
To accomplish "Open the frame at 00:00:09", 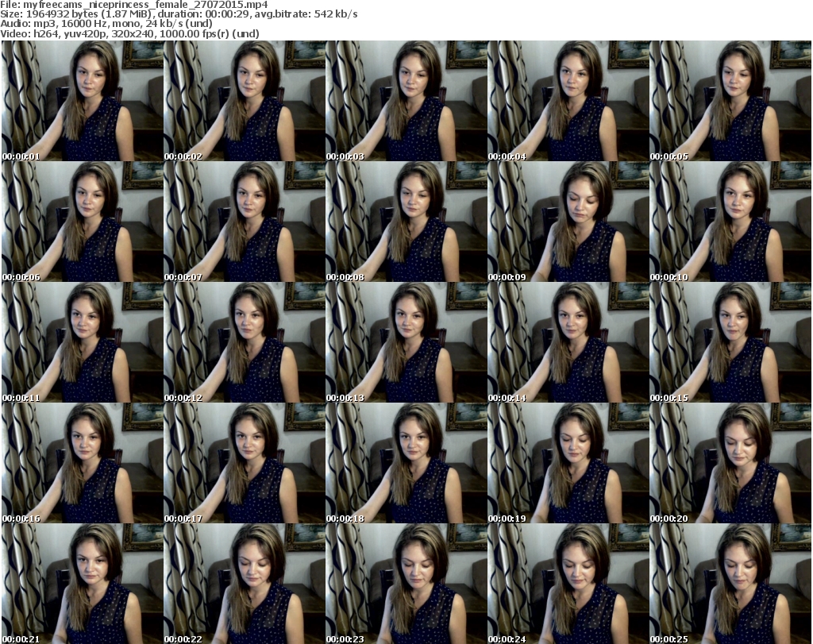I will pyautogui.click(x=568, y=222).
